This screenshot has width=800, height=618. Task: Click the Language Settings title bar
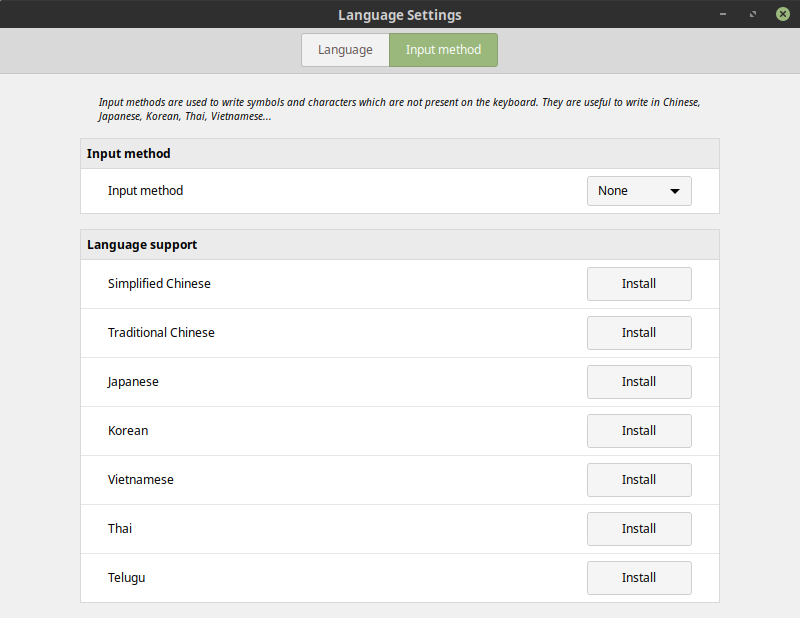click(x=400, y=15)
